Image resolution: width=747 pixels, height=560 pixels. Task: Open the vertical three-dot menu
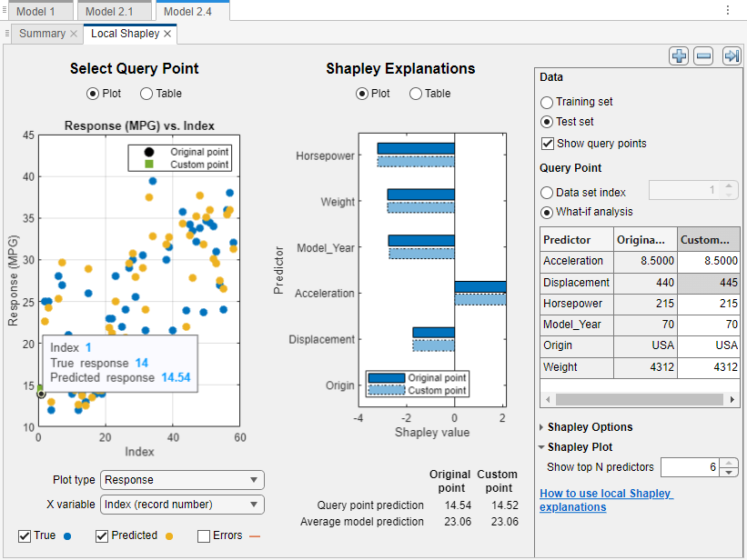point(726,9)
